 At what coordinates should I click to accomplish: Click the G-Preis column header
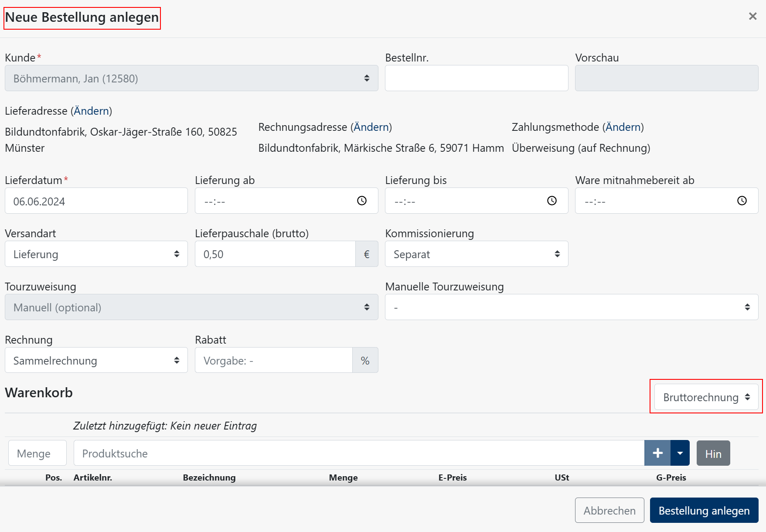pos(671,477)
